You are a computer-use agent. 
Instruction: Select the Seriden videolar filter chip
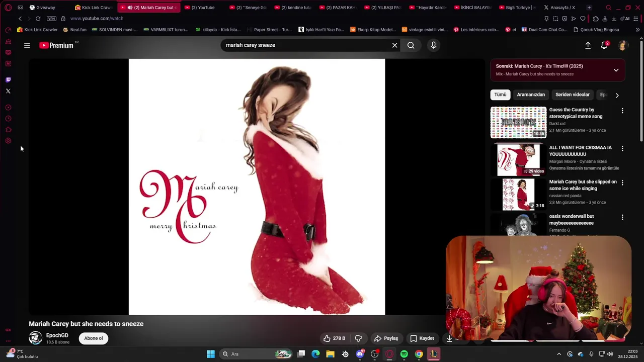573,95
